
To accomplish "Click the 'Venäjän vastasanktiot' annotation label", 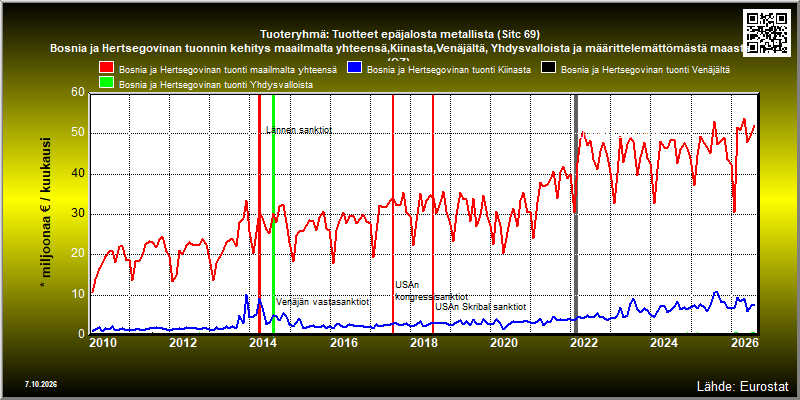I will (323, 302).
